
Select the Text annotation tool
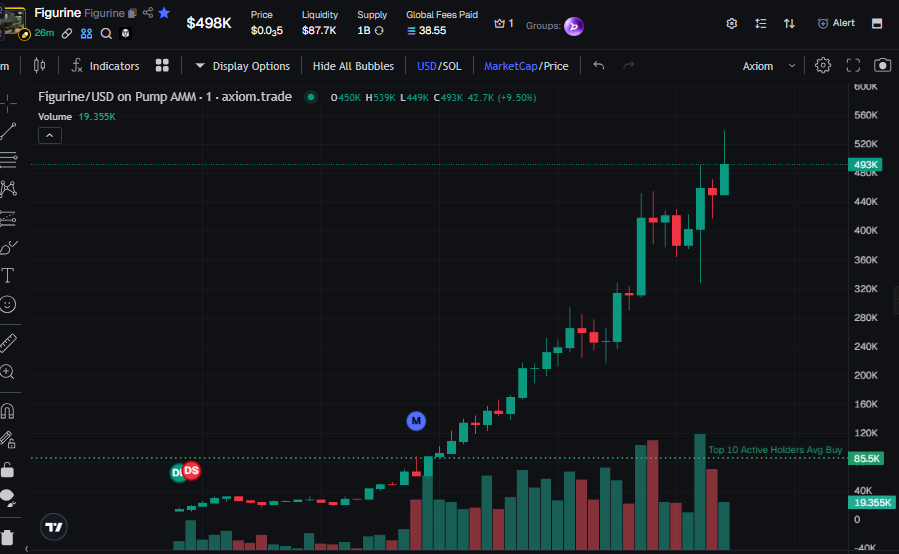coord(8,276)
